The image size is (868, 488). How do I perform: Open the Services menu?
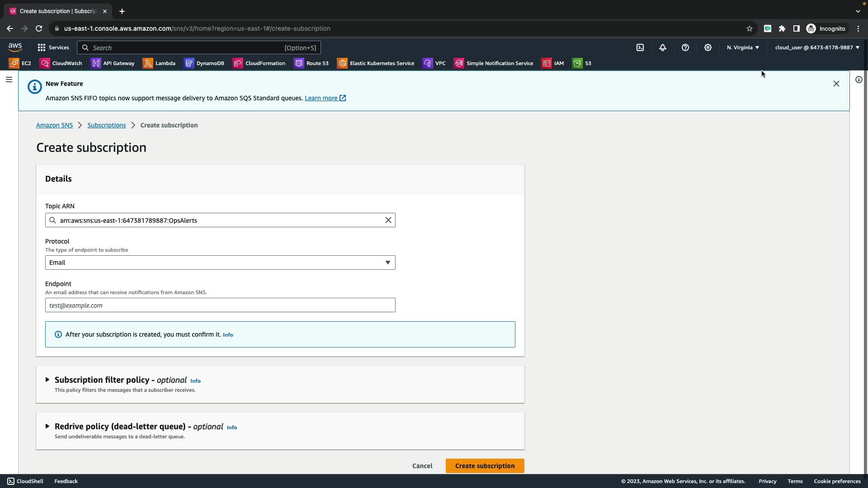coord(53,47)
